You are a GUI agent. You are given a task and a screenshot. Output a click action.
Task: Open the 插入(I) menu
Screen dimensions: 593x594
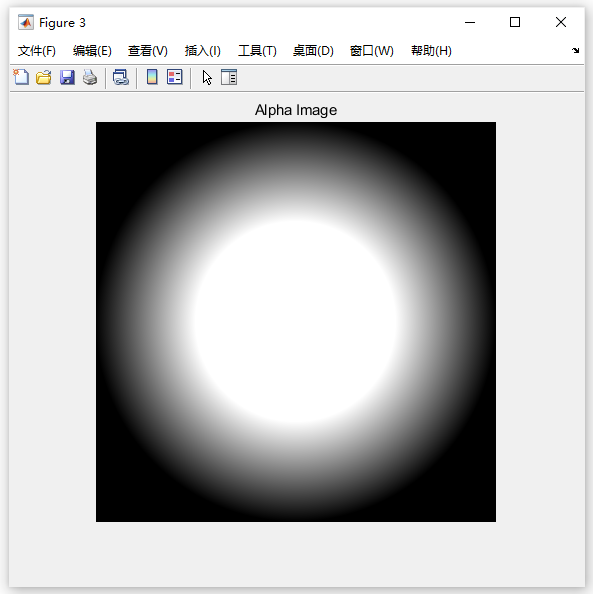[x=202, y=50]
